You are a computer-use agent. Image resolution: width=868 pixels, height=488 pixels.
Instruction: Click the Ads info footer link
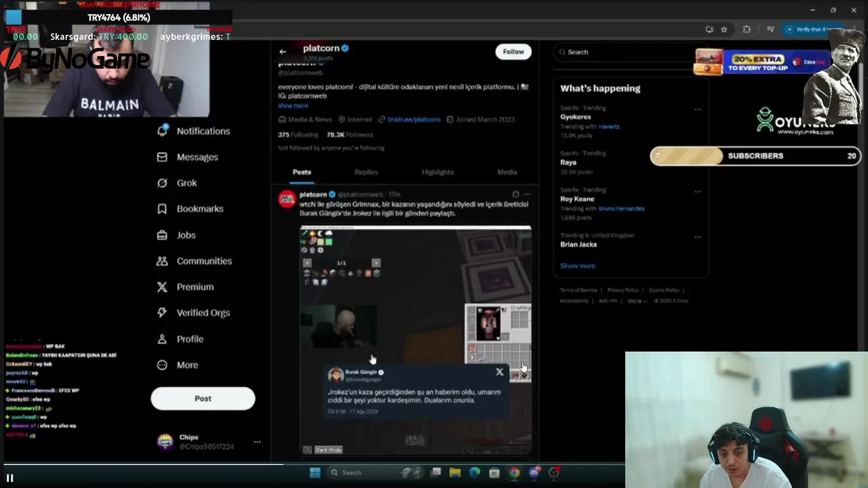point(608,301)
